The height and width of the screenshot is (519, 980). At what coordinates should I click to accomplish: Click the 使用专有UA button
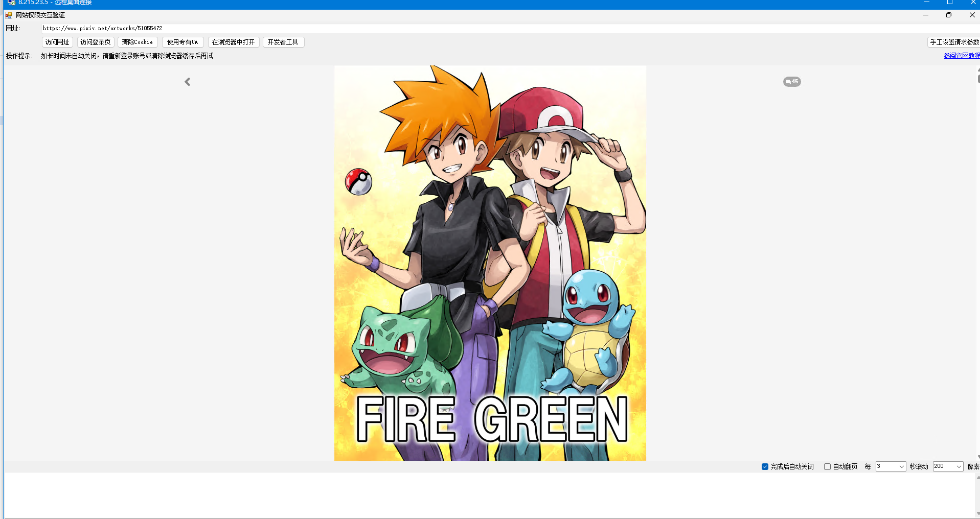pos(183,42)
